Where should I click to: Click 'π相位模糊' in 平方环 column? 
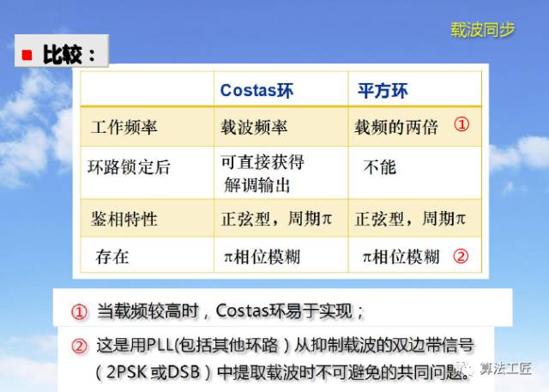tap(401, 256)
